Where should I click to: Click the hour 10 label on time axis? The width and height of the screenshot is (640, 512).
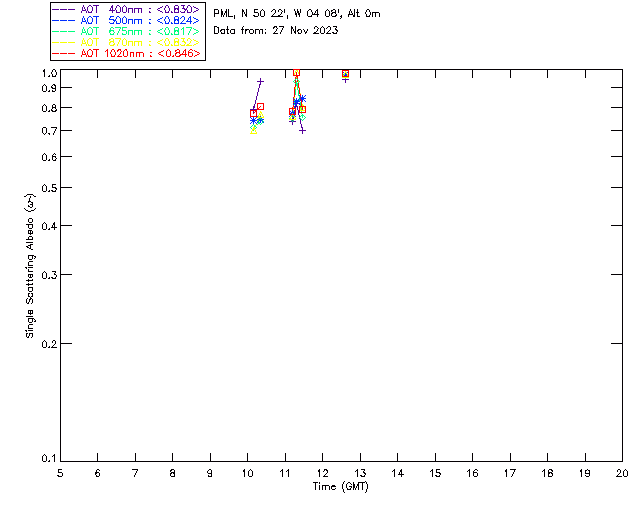point(247,473)
